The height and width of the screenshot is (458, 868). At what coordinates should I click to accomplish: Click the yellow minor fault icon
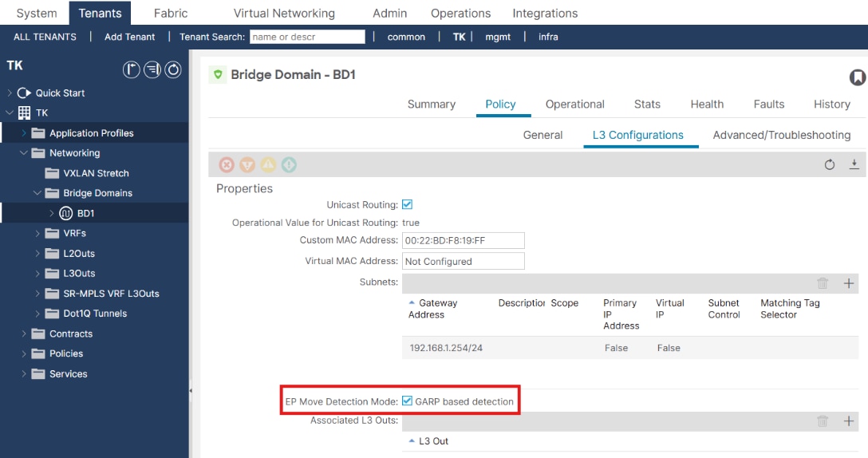coord(268,164)
